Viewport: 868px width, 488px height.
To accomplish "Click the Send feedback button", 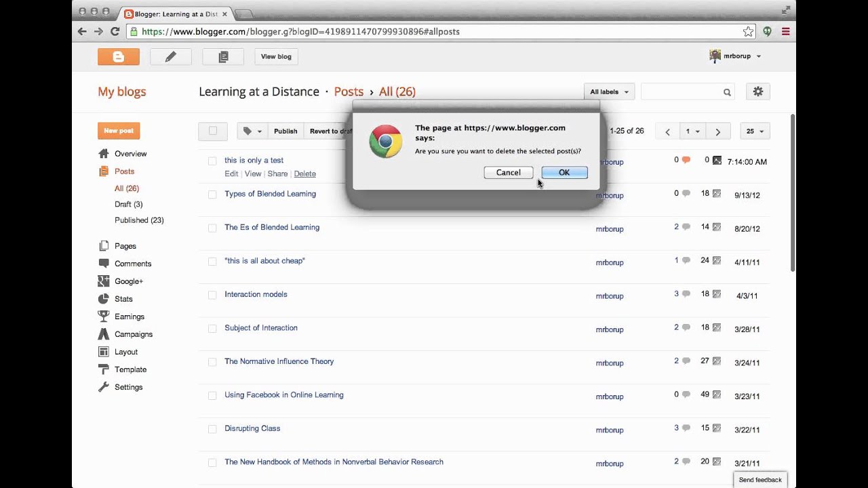I will (x=760, y=480).
